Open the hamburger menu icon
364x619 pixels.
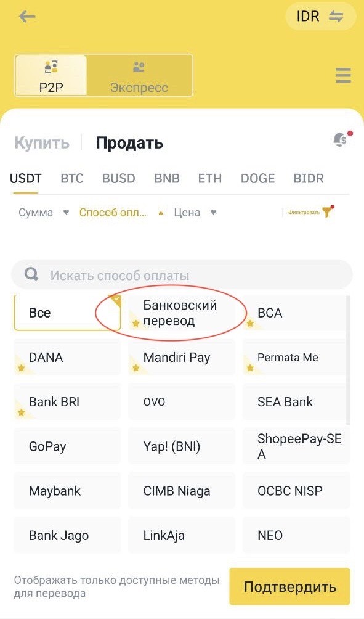pyautogui.click(x=343, y=75)
